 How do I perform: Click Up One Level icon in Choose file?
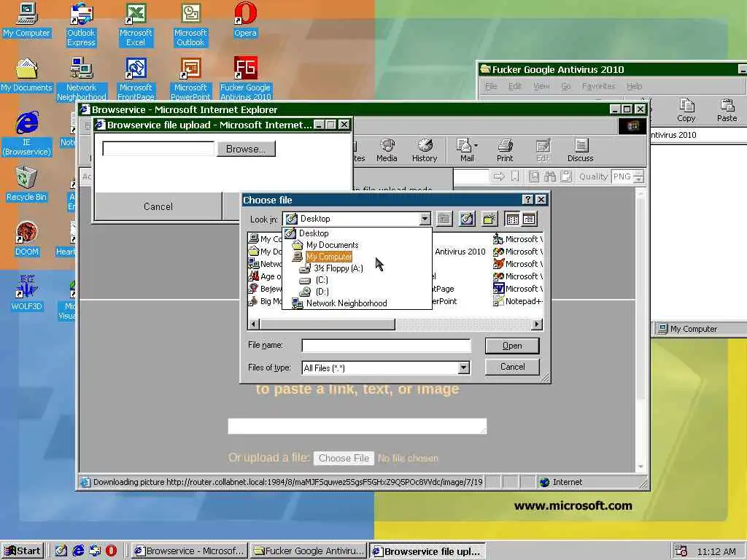pos(444,219)
